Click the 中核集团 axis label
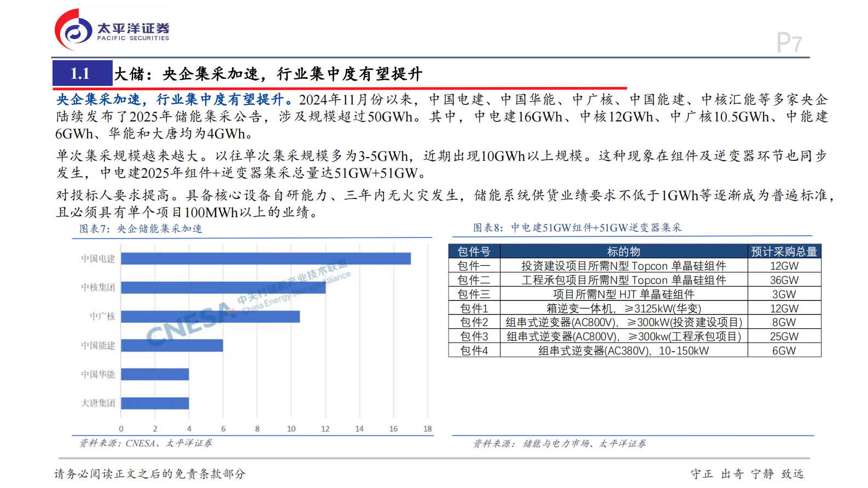Screen dimensions: 868x488 [x=98, y=287]
